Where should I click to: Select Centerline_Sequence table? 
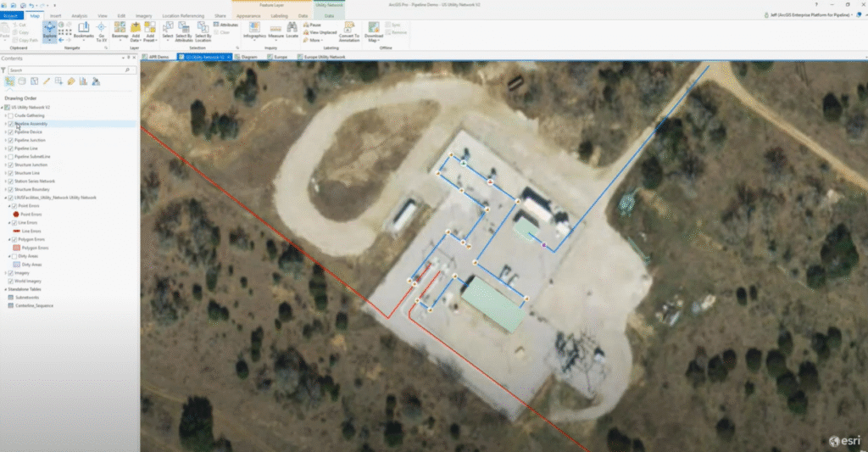[x=34, y=306]
